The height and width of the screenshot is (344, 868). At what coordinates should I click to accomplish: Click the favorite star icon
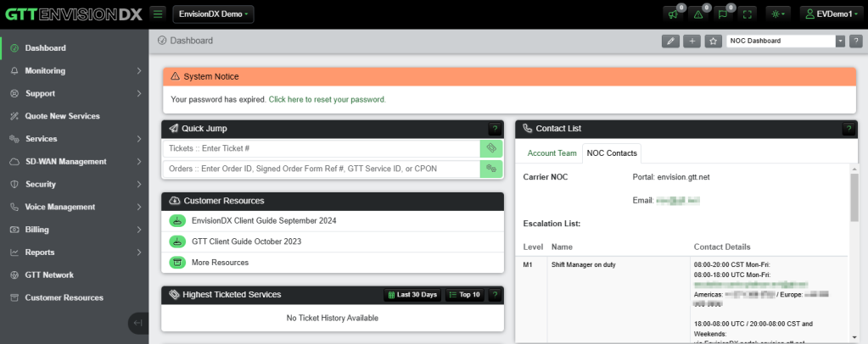click(714, 41)
